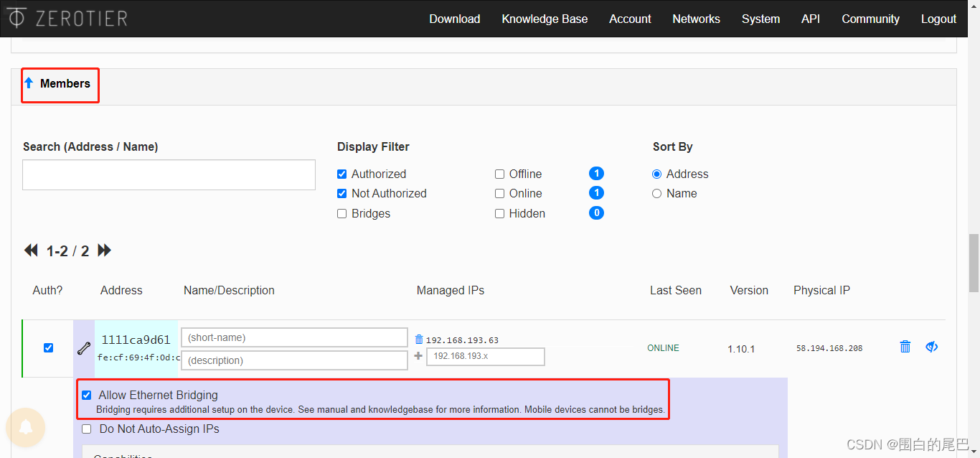
Task: Check Do Not Auto-Assign IPs
Action: [87, 429]
